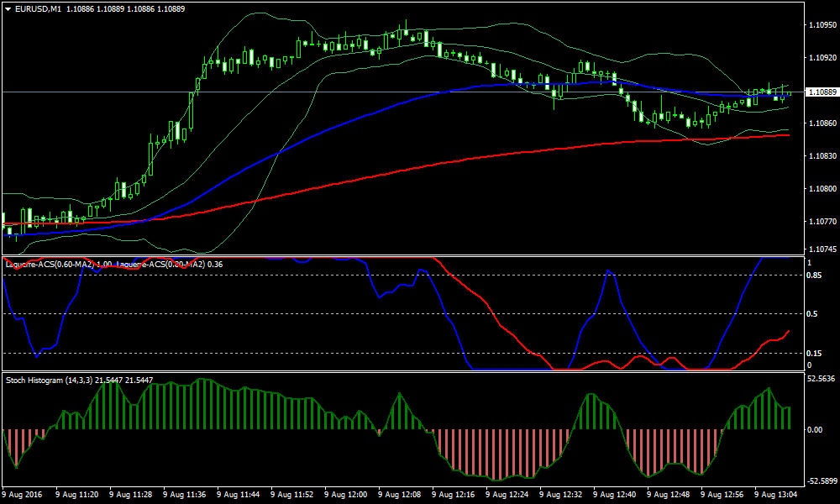Click the Stoch Histogram (14,3,3) label
The height and width of the screenshot is (504, 840).
tap(47, 381)
